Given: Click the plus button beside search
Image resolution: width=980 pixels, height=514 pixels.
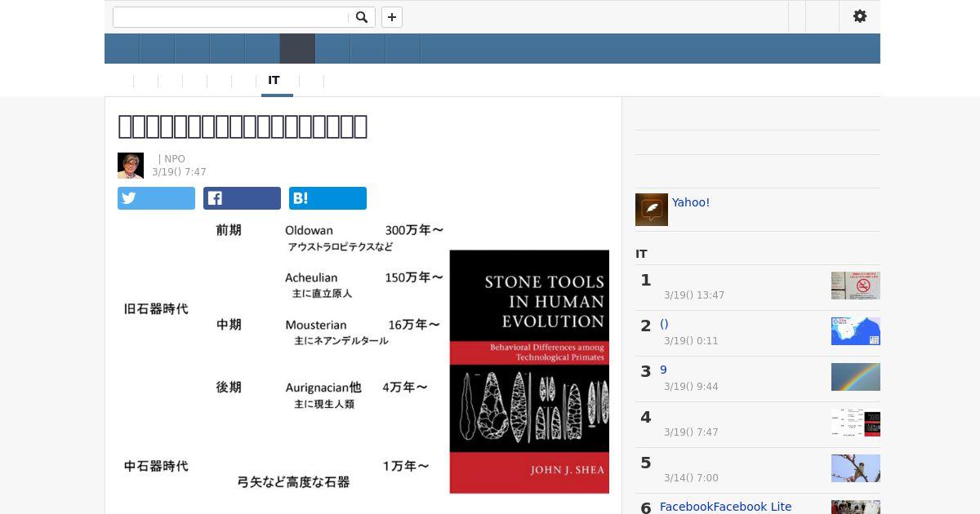Looking at the screenshot, I should tap(392, 17).
